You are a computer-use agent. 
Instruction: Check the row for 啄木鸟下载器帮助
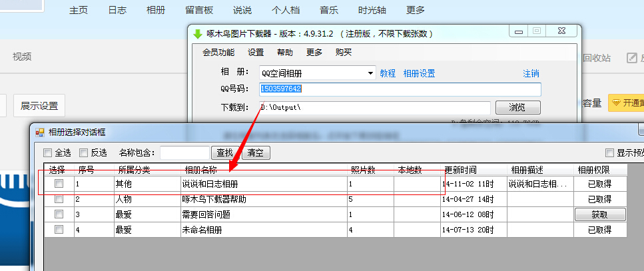pos(59,198)
